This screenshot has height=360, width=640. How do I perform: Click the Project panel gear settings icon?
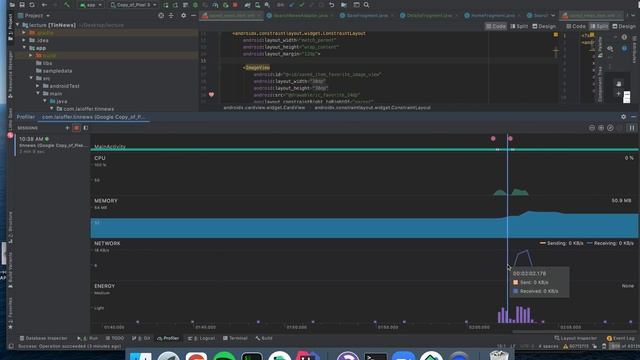point(184,16)
